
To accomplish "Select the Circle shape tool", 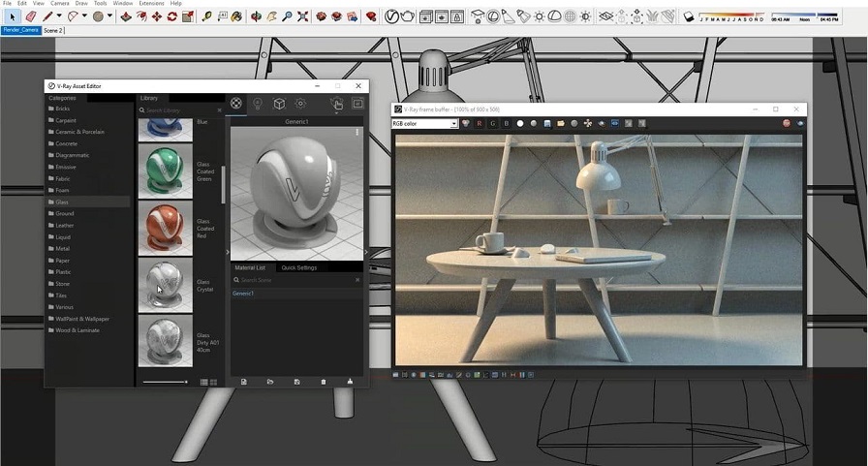I will pyautogui.click(x=98, y=16).
